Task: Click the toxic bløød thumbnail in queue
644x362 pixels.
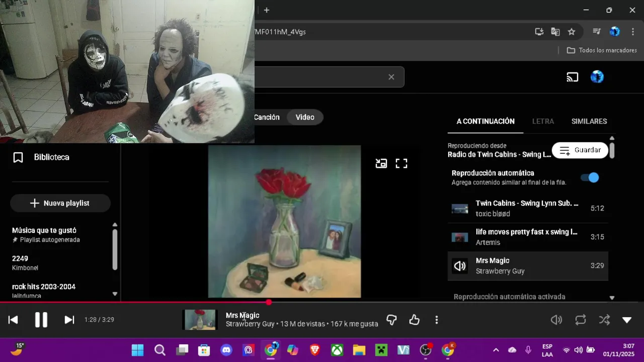Action: click(x=460, y=209)
